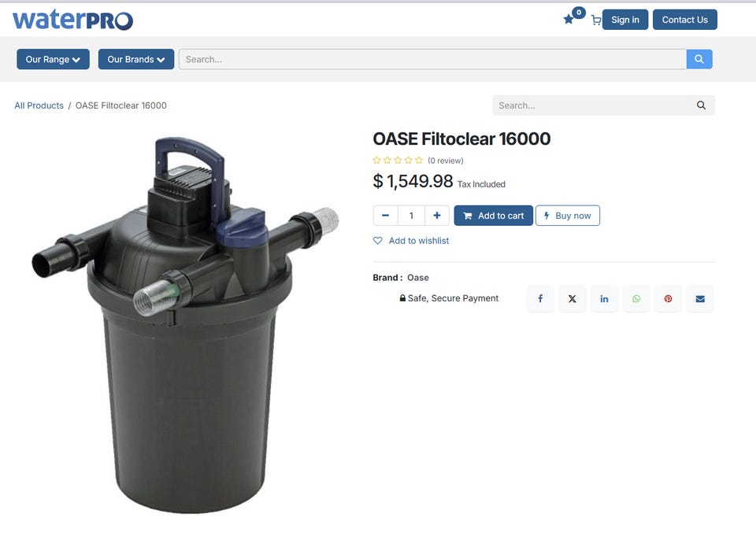This screenshot has width=756, height=539.
Task: Click Add to wishlist heart link
Action: tap(411, 240)
